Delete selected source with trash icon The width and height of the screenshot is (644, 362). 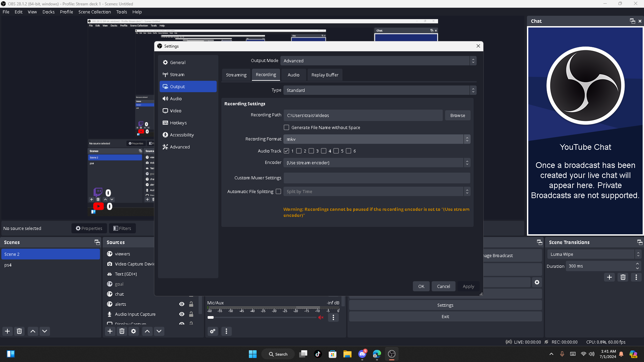122,331
